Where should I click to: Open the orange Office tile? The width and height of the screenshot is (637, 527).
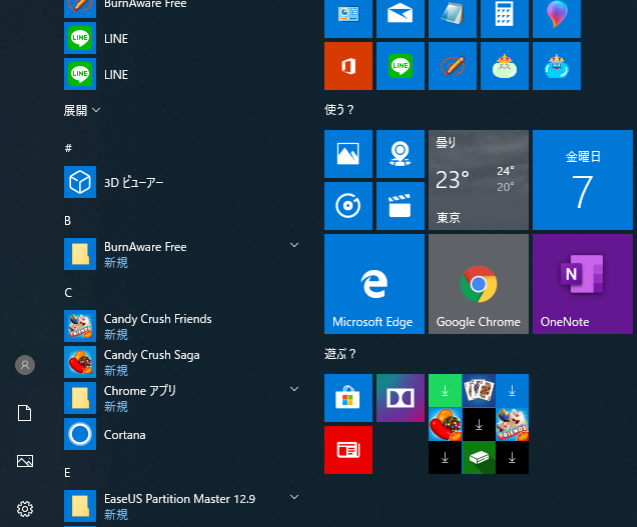point(348,66)
